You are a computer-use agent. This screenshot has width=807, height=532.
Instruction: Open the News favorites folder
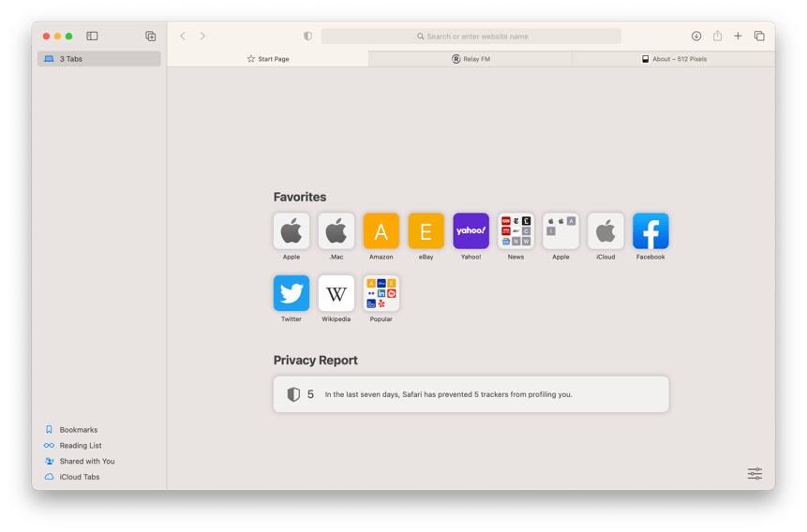pos(516,231)
